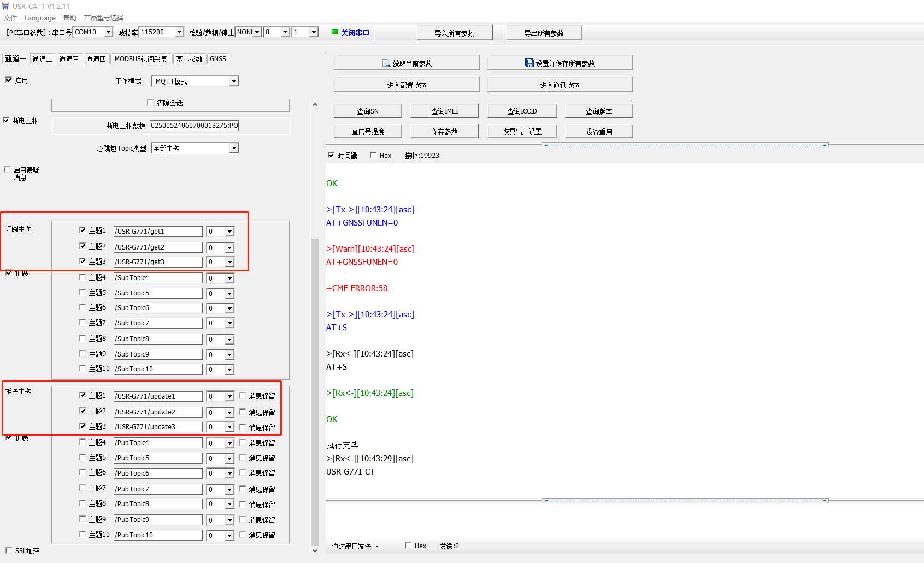Click the 查询IMEI button
924x563 pixels.
pyautogui.click(x=444, y=111)
